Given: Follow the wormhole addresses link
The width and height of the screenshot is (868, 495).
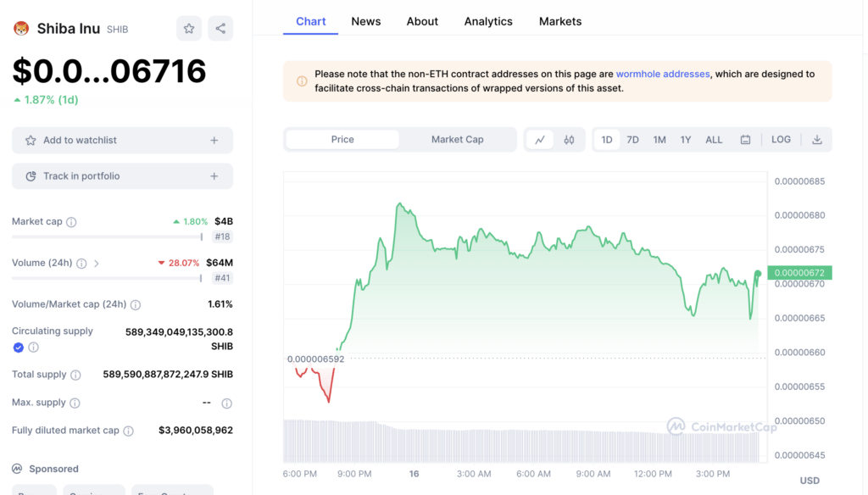Looking at the screenshot, I should pos(663,74).
